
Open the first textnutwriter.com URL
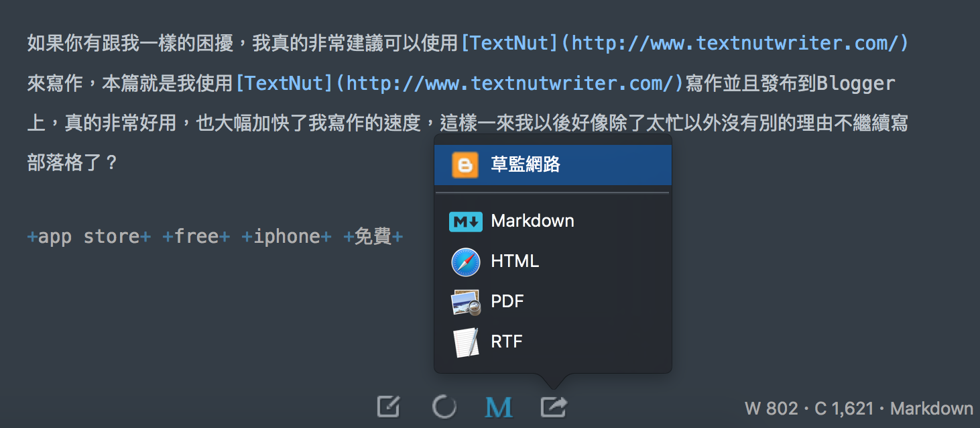(735, 44)
